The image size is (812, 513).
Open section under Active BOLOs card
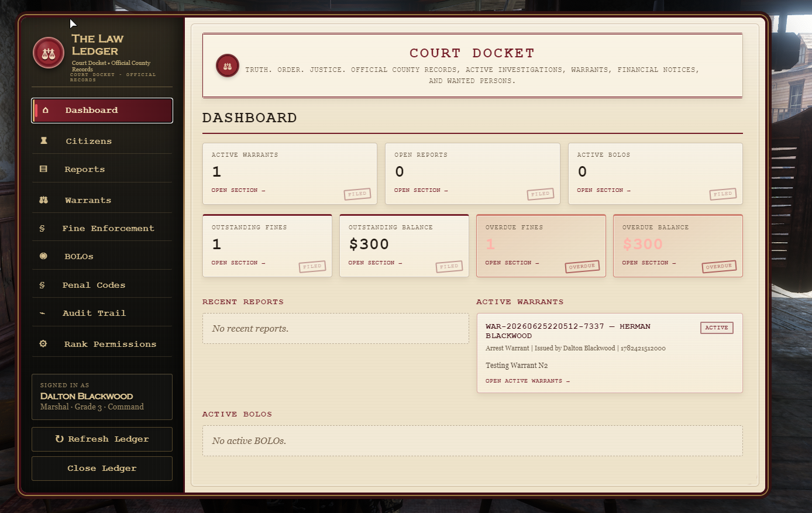tap(604, 190)
